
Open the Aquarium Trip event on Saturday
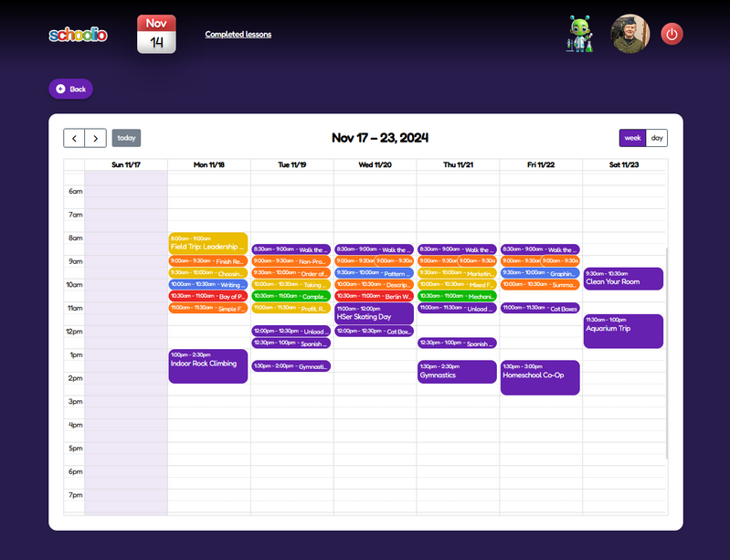(x=623, y=331)
